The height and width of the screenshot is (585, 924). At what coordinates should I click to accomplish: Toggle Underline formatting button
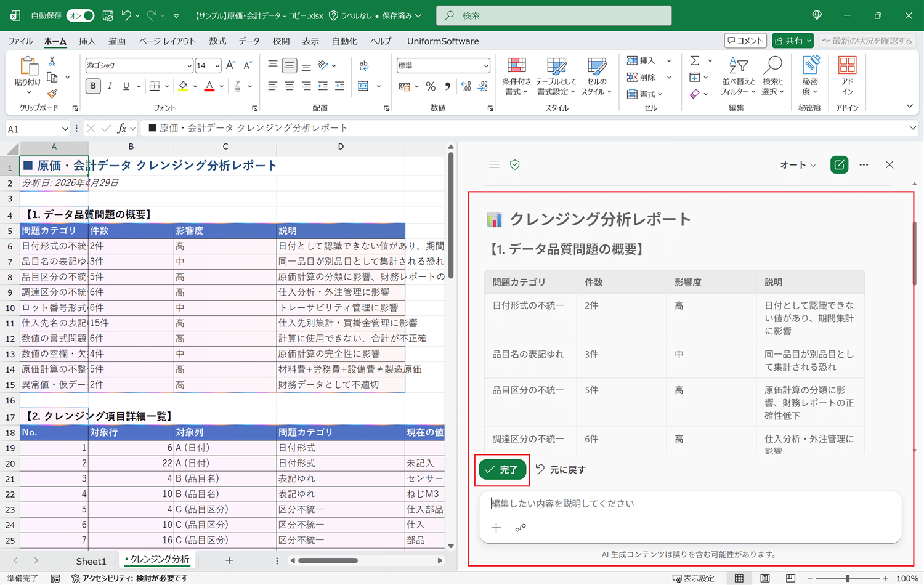coord(126,86)
